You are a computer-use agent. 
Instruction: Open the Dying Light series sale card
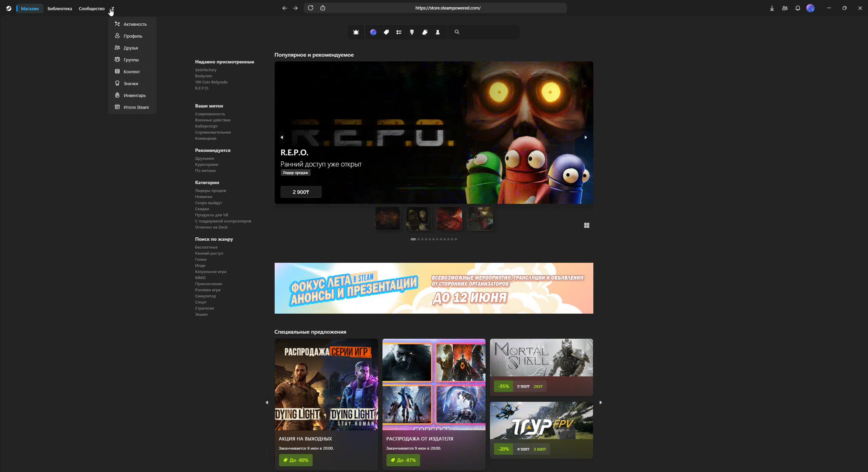(x=326, y=404)
